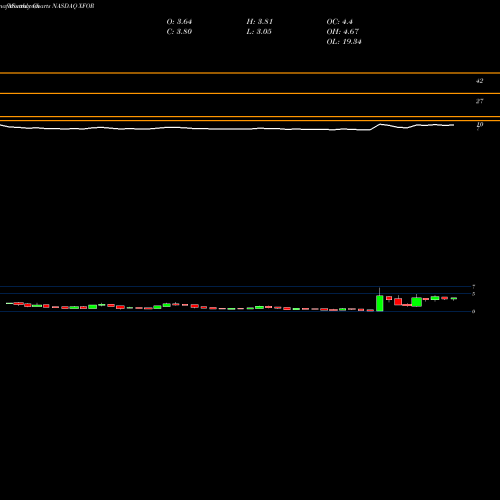
Task: Click the 42 price axis label
Action: tap(479, 81)
